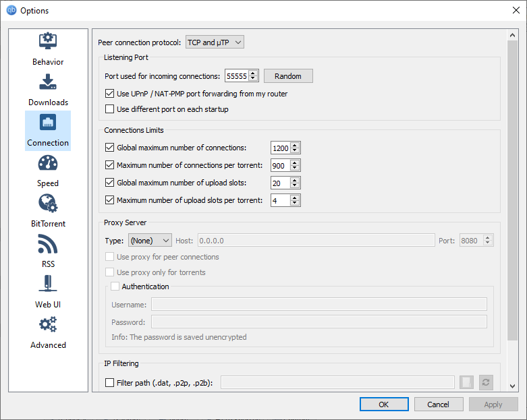Open the Web UI icon

click(48, 284)
